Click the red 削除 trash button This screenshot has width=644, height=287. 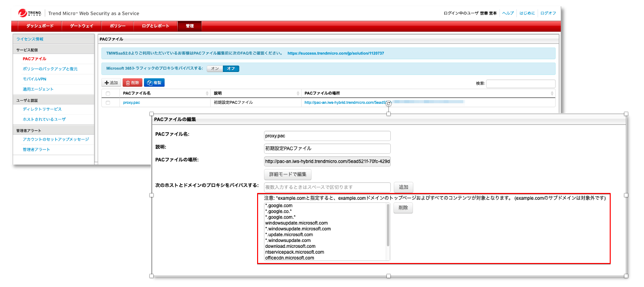[132, 83]
